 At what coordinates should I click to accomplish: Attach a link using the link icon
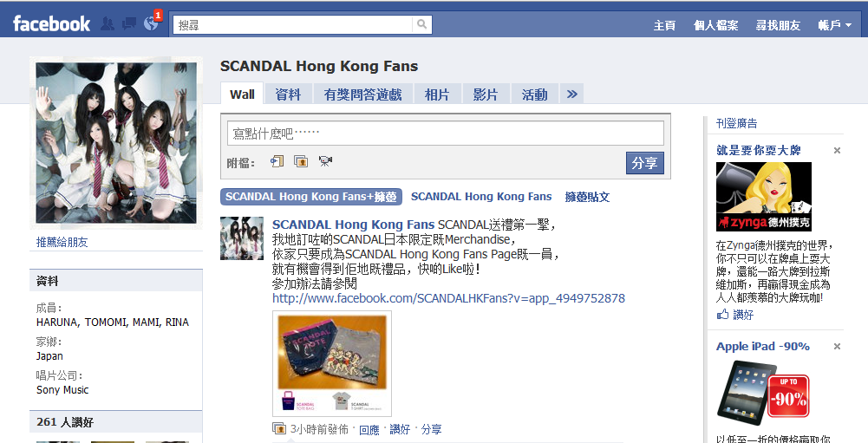tap(277, 161)
